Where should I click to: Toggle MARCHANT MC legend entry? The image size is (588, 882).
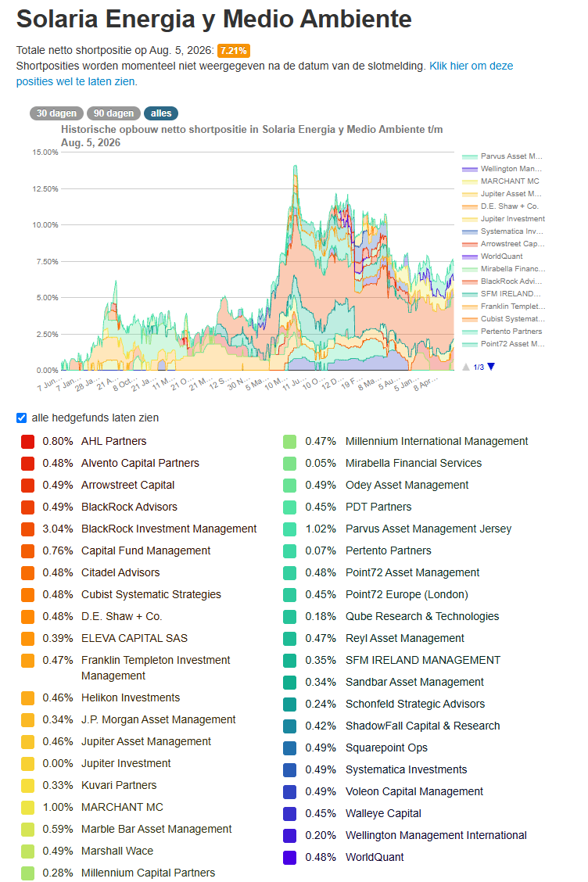tap(500, 181)
